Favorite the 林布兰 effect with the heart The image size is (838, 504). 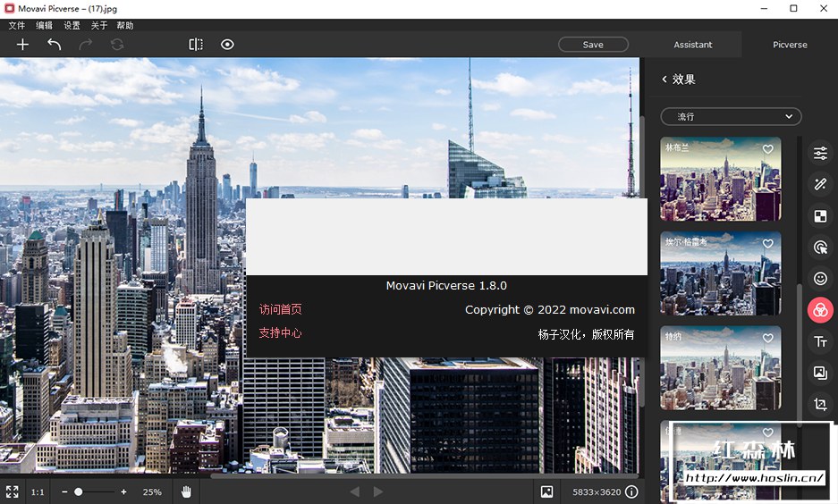(x=768, y=149)
